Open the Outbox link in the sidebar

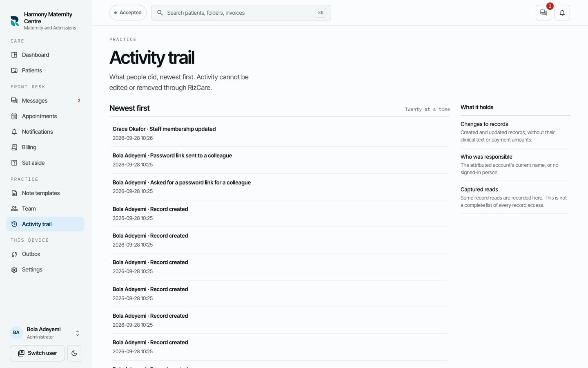[x=45, y=254]
